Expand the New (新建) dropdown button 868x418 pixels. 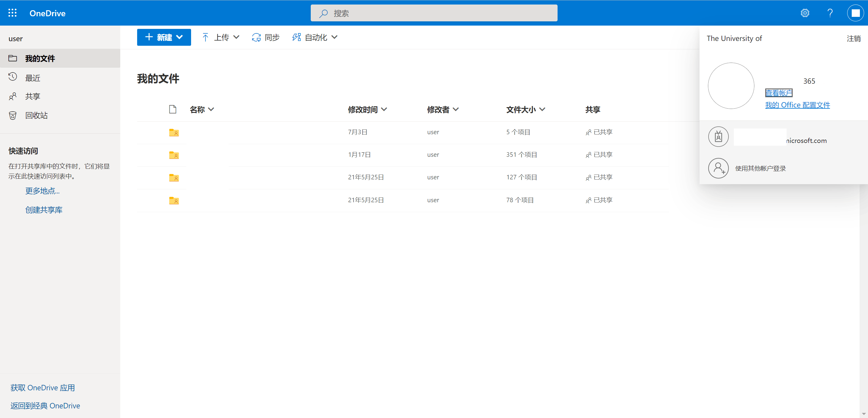click(164, 37)
